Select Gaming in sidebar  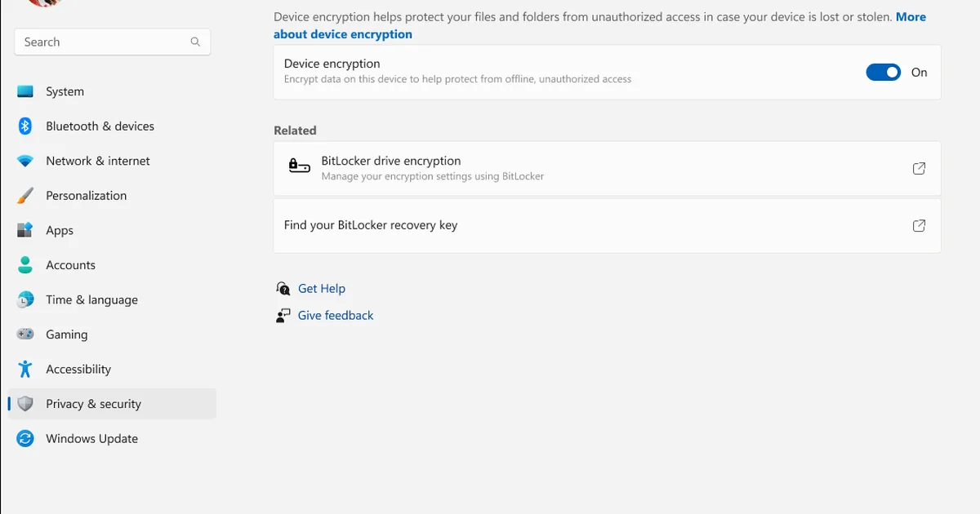[112, 335]
